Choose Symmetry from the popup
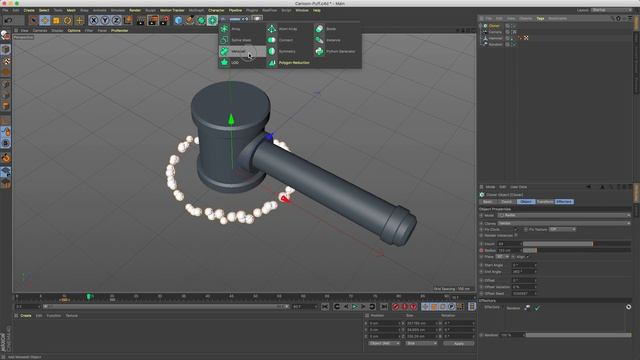Screen dimensions: 640x360 point(289,51)
